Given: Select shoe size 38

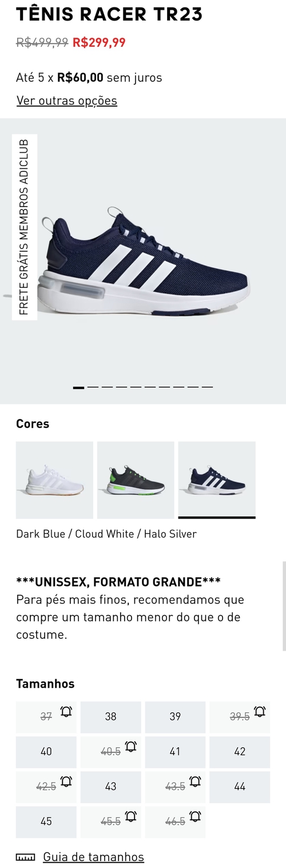Looking at the screenshot, I should [110, 717].
